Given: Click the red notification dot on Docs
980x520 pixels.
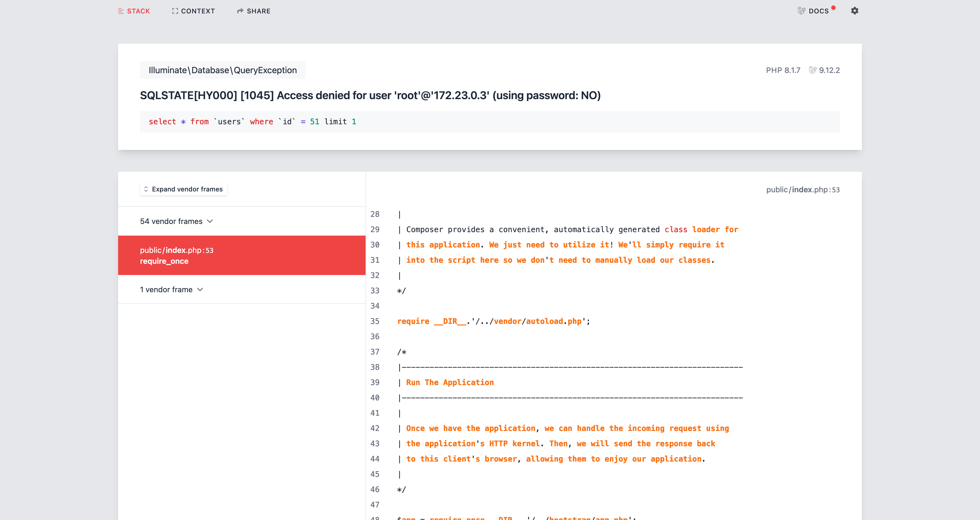Looking at the screenshot, I should [833, 8].
